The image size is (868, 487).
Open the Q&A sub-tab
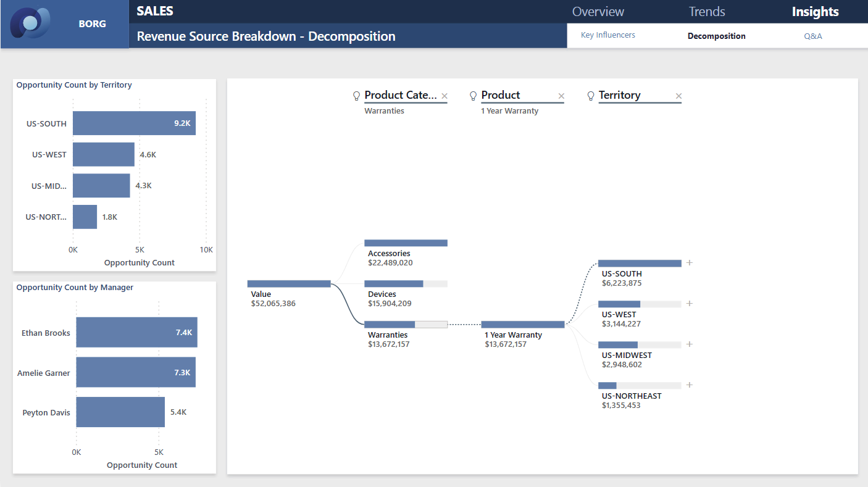[813, 36]
